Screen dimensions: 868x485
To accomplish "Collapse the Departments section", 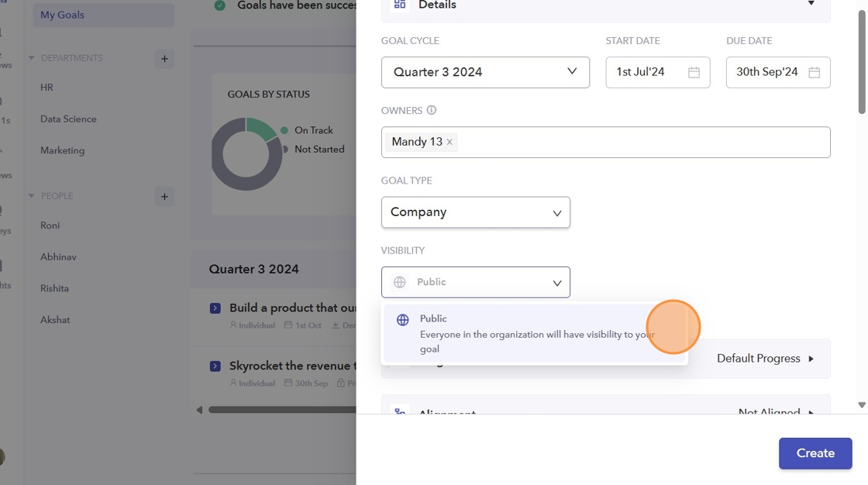I will pyautogui.click(x=32, y=58).
